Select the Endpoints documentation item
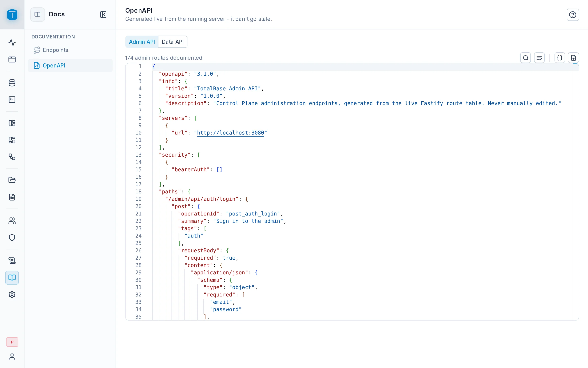The height and width of the screenshot is (368, 588). coord(70,50)
